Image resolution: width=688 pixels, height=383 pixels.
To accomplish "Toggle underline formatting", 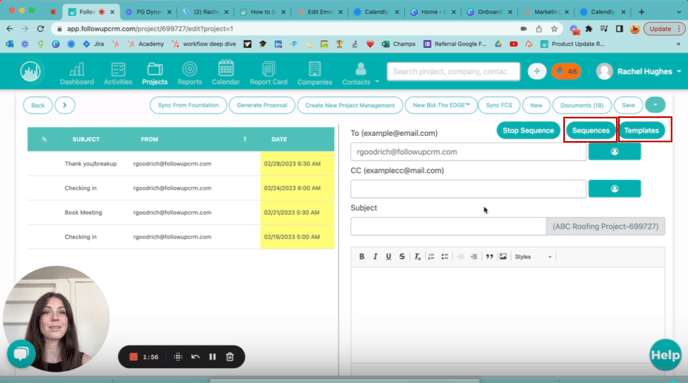I will click(x=388, y=257).
